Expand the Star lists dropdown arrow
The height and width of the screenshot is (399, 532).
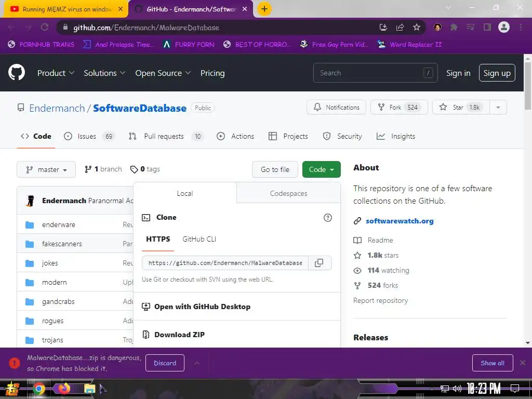point(498,107)
